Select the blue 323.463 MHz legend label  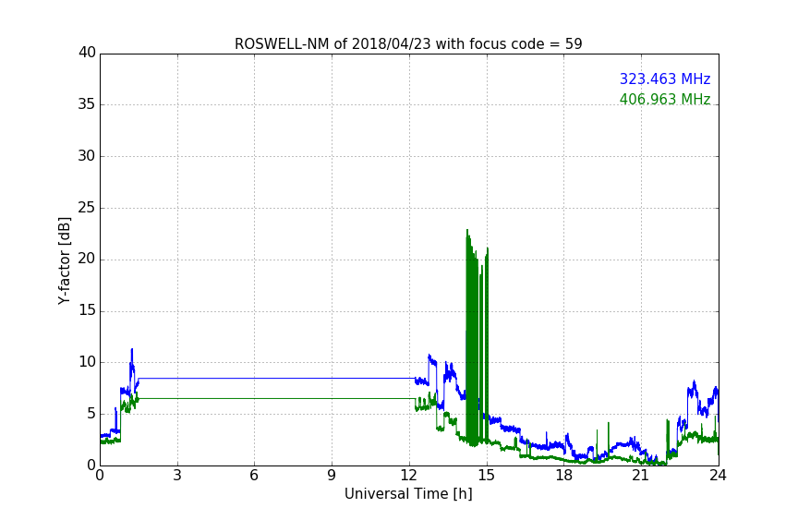[665, 79]
